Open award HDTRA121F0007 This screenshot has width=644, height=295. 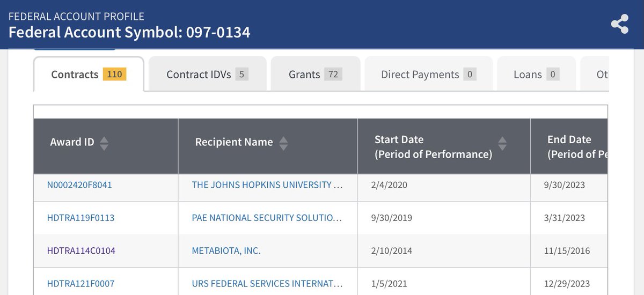point(80,283)
